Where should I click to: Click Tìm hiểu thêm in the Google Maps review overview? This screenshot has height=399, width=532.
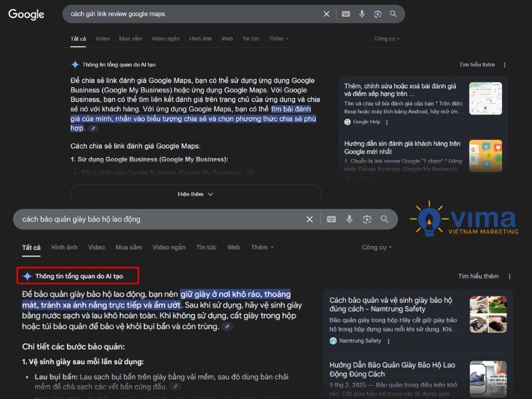tap(477, 65)
